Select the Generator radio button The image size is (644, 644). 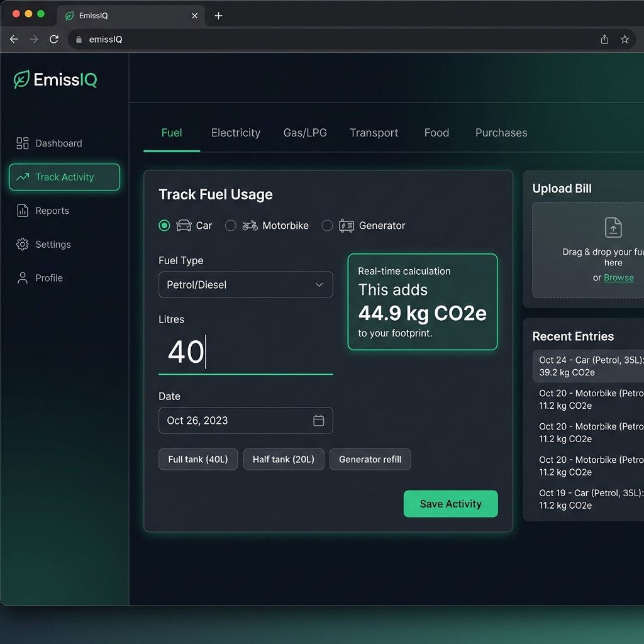coord(327,226)
